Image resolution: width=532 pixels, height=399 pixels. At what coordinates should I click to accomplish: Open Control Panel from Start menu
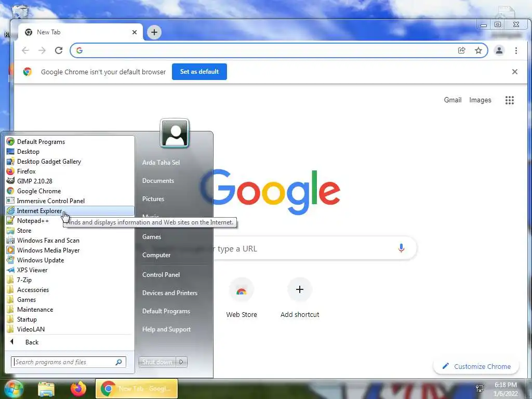161,275
